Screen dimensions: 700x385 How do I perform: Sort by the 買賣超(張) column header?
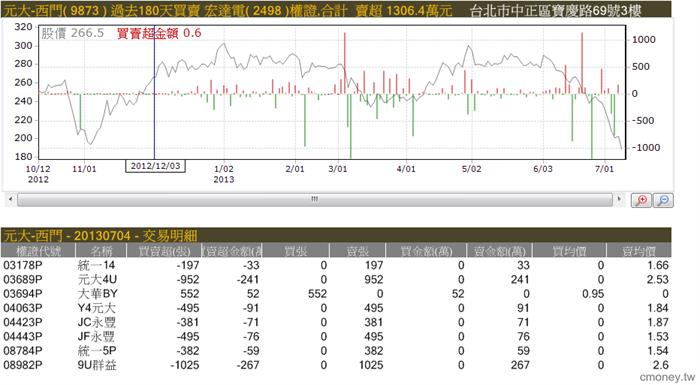pos(165,251)
